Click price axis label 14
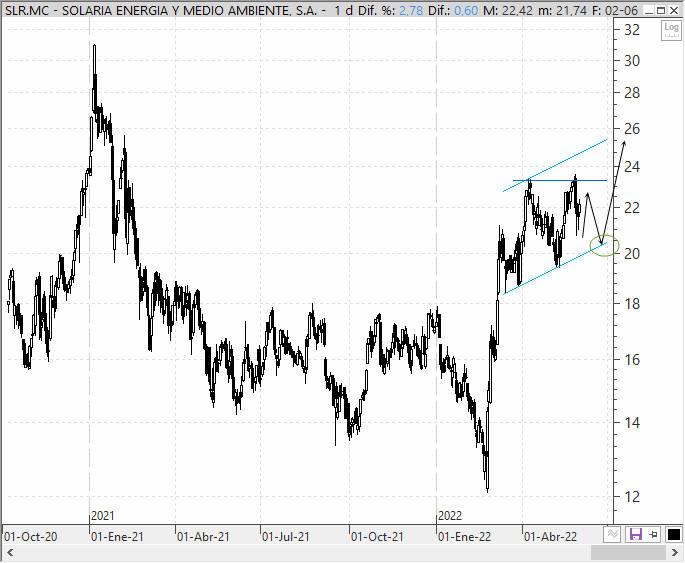This screenshot has width=685, height=563. tap(632, 422)
